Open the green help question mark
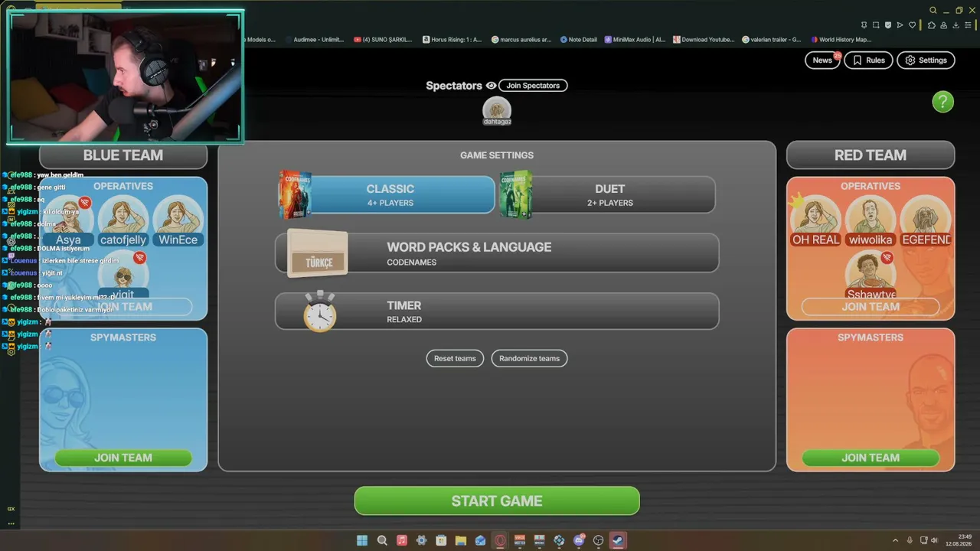Image resolution: width=980 pixels, height=551 pixels. point(942,102)
